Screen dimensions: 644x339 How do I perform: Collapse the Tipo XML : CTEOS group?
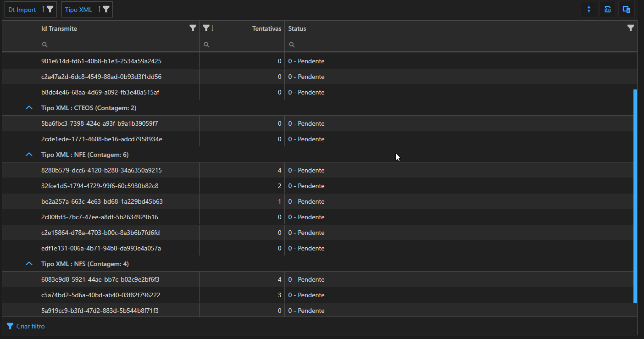pyautogui.click(x=29, y=108)
